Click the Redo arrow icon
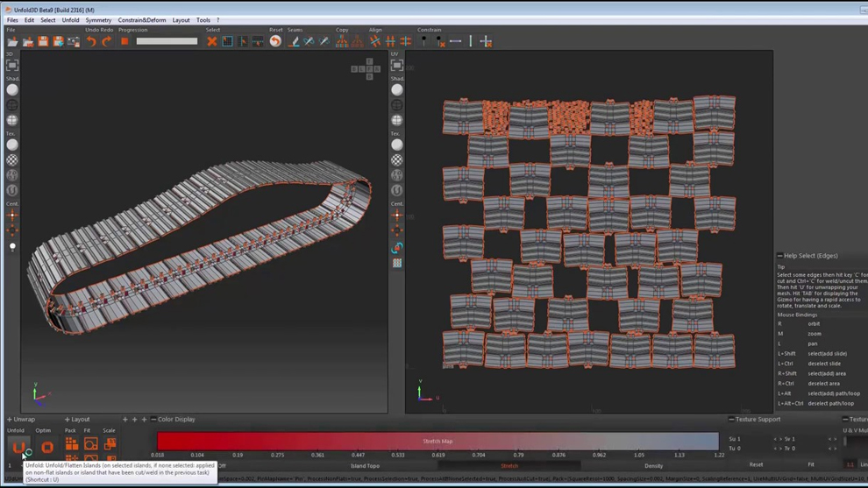 [107, 41]
